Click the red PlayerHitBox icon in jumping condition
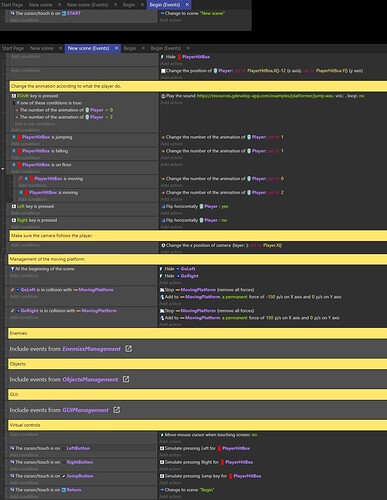Viewport: 387px width, 500px height. 19,137
